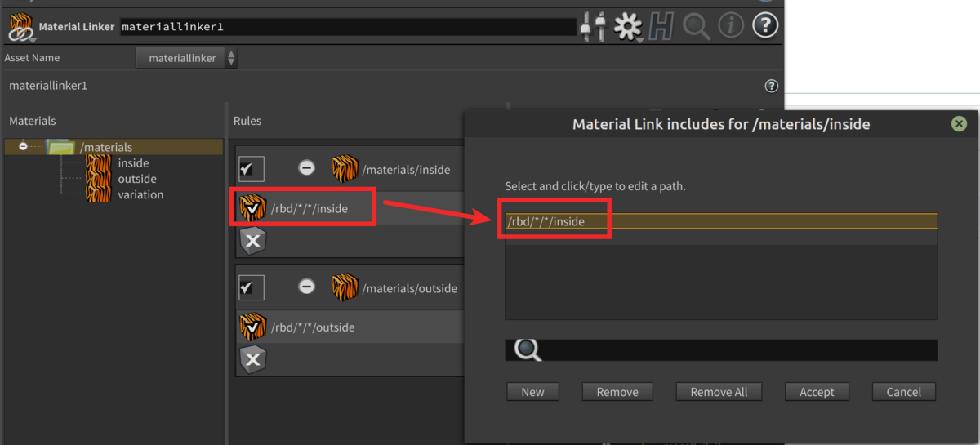The width and height of the screenshot is (980, 445).
Task: Collapse the /materials/outside rule
Action: pyautogui.click(x=306, y=287)
